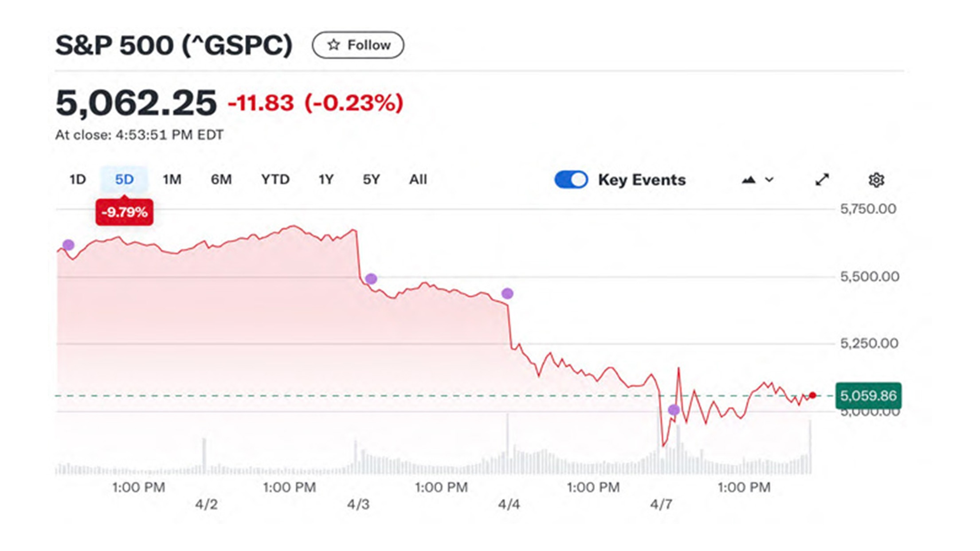Click the first purple key event marker
This screenshot has width=980, height=551.
click(68, 245)
